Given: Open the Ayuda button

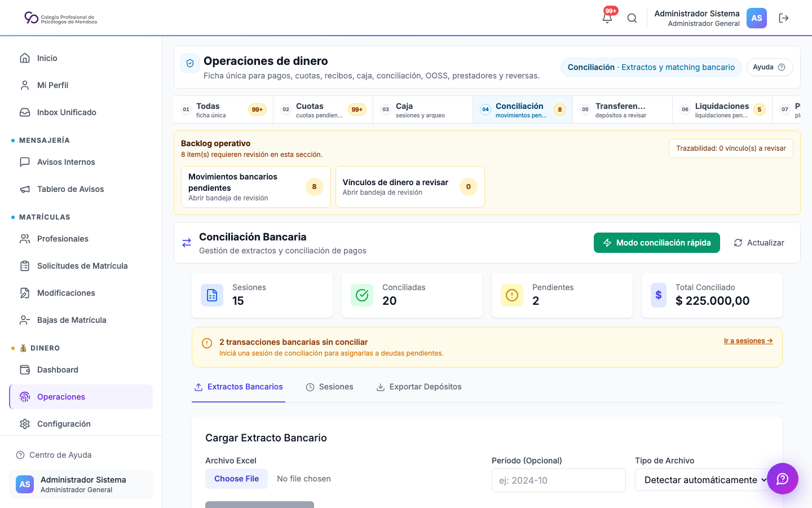Looking at the screenshot, I should click(770, 67).
